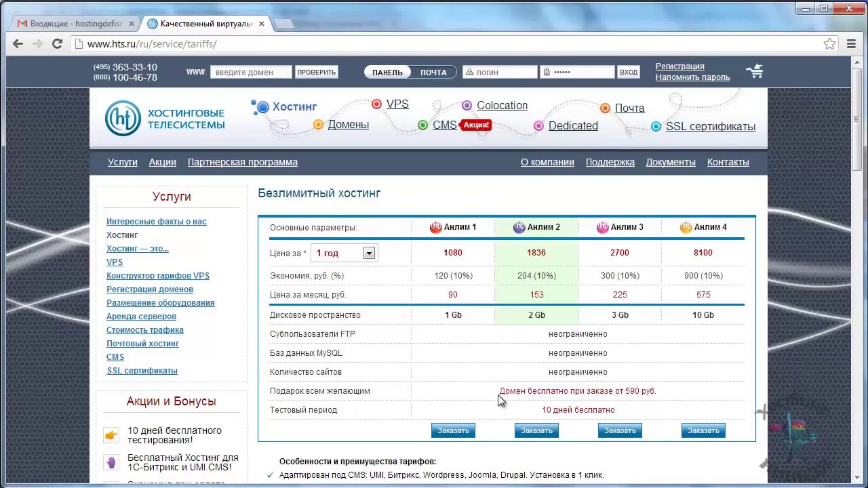Image resolution: width=868 pixels, height=488 pixels.
Task: Click the domain name input field
Action: (x=251, y=72)
